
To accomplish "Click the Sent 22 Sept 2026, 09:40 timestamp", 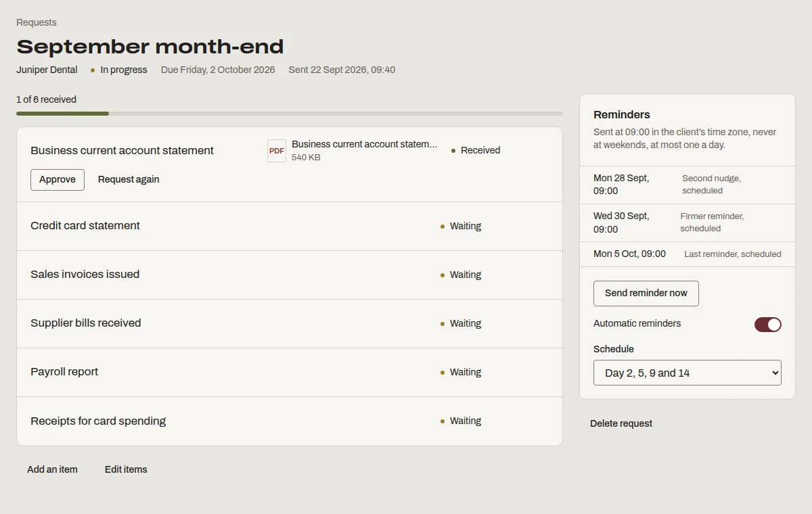I will (x=342, y=70).
